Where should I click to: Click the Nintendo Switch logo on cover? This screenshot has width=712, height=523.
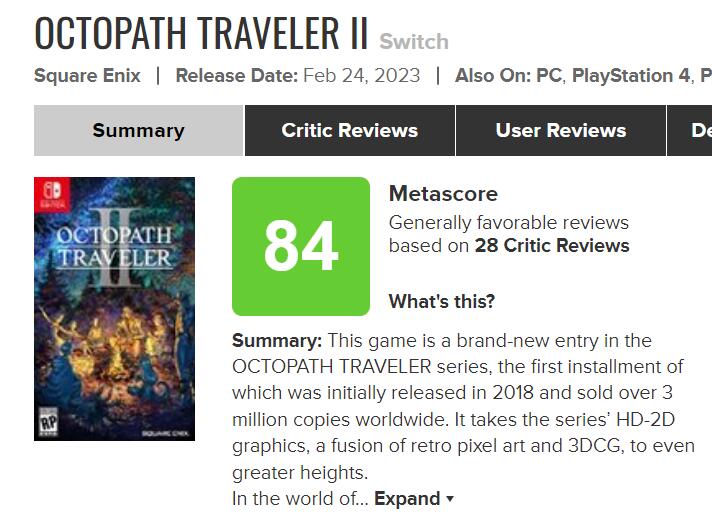(47, 193)
